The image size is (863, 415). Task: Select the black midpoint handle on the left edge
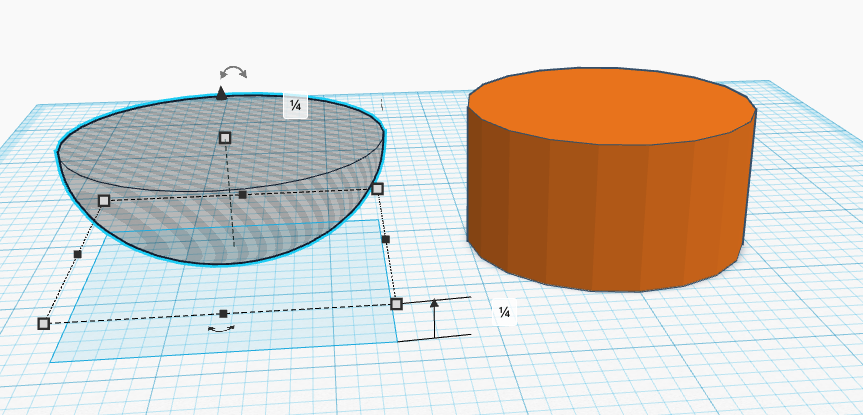click(78, 254)
